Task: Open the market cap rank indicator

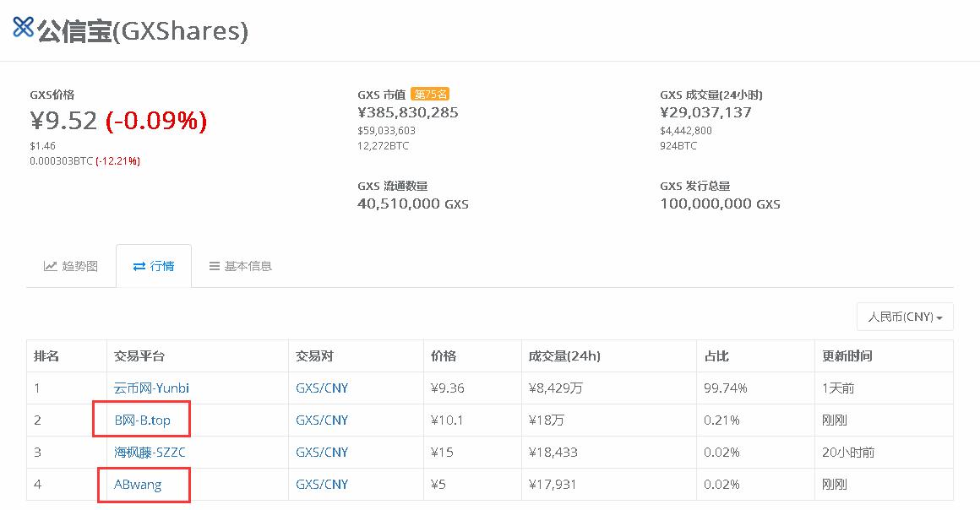Action: [x=430, y=94]
